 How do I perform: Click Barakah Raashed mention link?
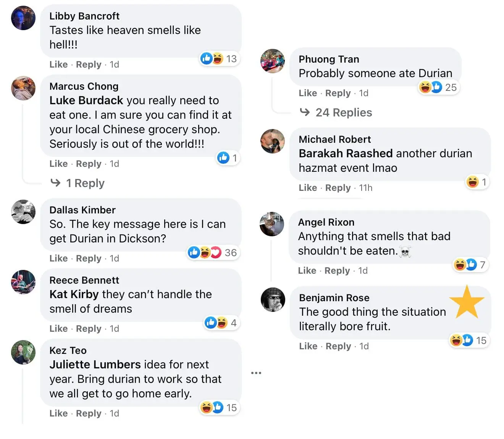(x=346, y=153)
